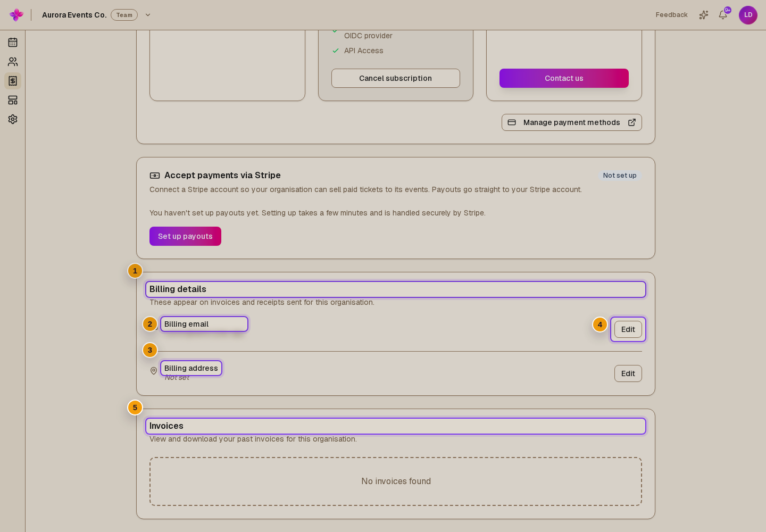Image resolution: width=766 pixels, height=532 pixels.
Task: Click the Cancel subscription button
Action: tap(396, 78)
